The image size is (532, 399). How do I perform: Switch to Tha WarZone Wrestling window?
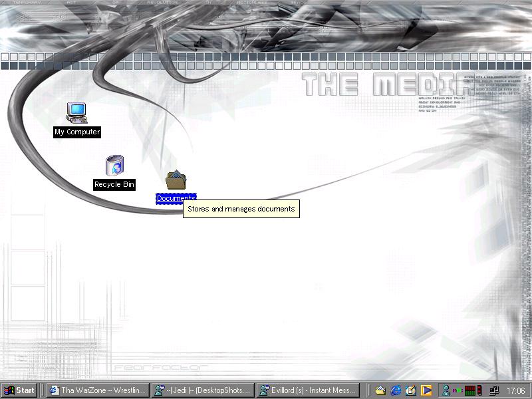97,390
